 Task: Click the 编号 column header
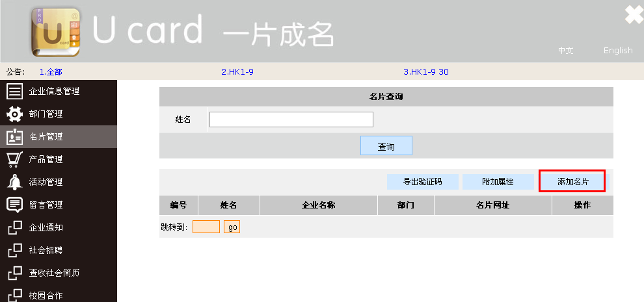point(178,205)
